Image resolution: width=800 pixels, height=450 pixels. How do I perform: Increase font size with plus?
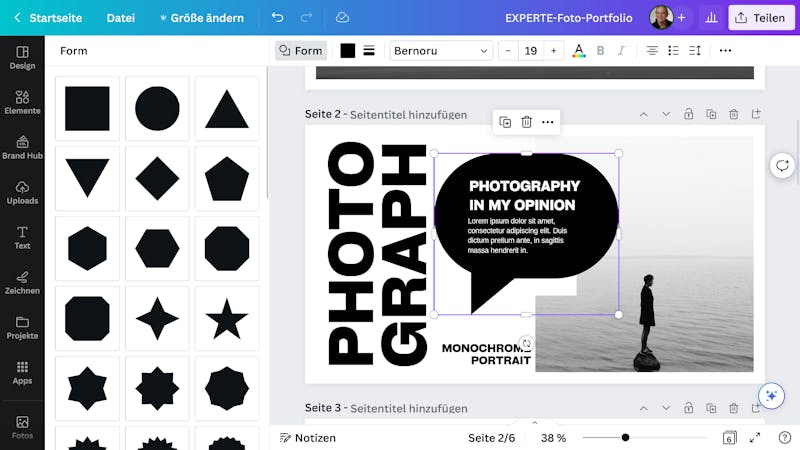coord(554,51)
